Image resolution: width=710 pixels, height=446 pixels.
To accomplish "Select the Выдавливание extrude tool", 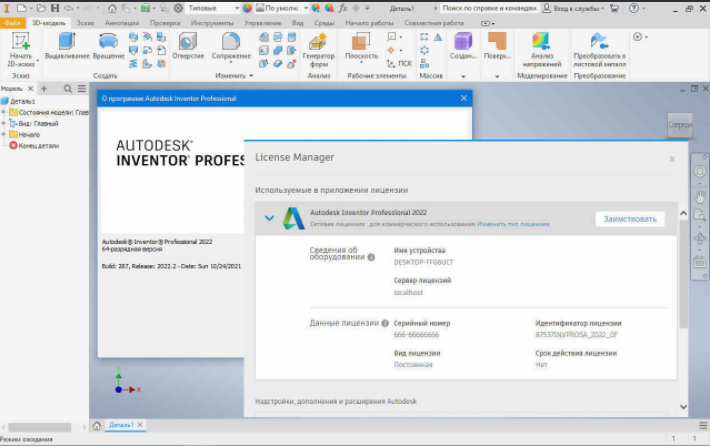I will (67, 46).
